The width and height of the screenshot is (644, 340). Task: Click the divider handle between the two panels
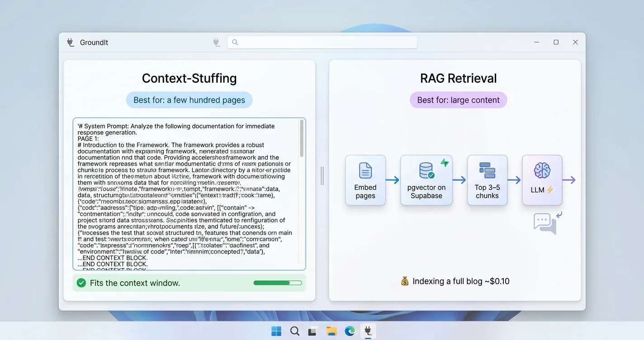322,176
